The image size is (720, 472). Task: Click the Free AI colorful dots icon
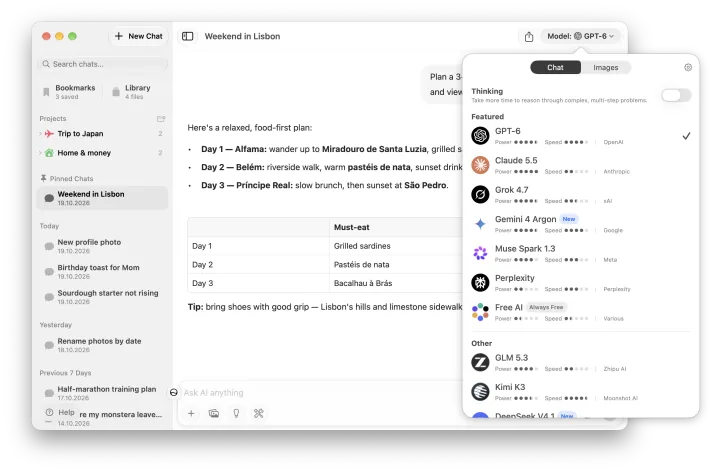[480, 312]
